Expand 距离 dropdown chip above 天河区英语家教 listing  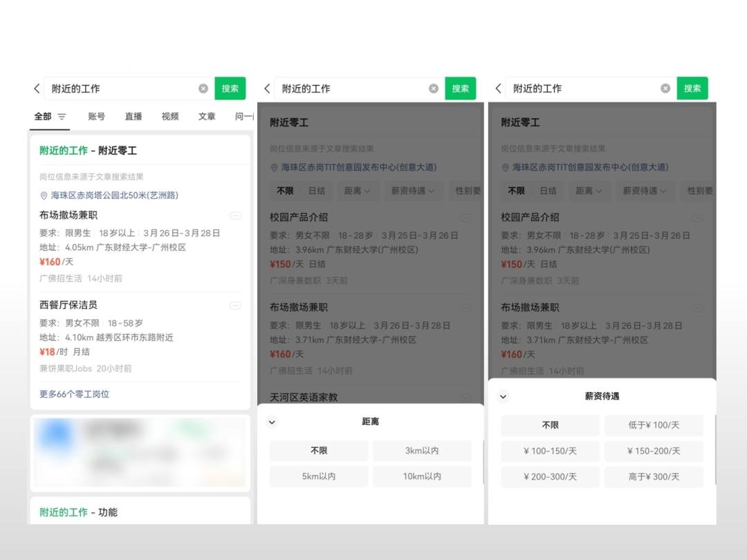point(358,191)
